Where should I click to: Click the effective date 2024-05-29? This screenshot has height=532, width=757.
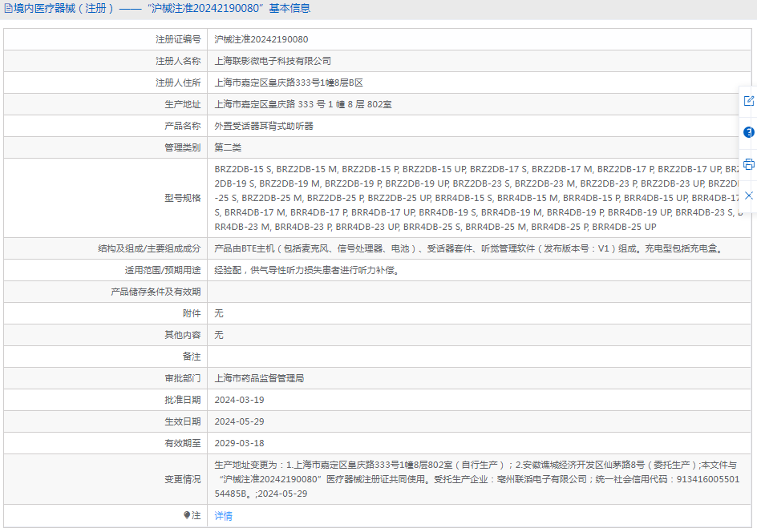tap(239, 422)
